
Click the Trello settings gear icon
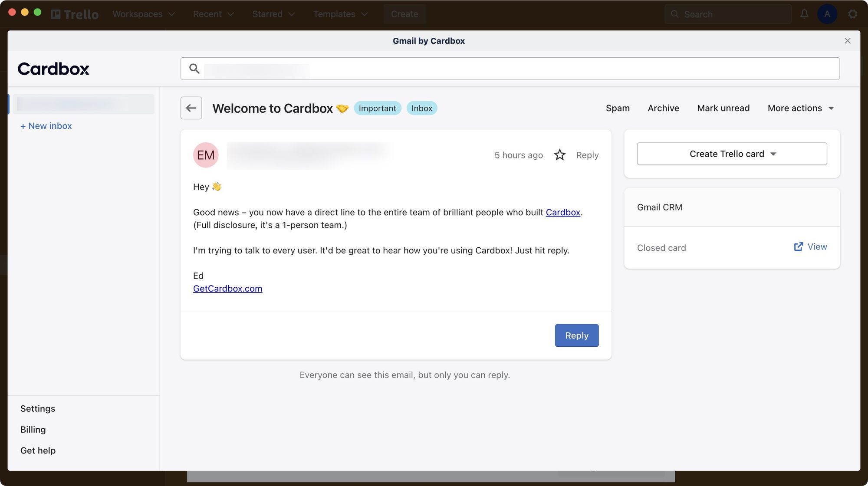[x=852, y=14]
